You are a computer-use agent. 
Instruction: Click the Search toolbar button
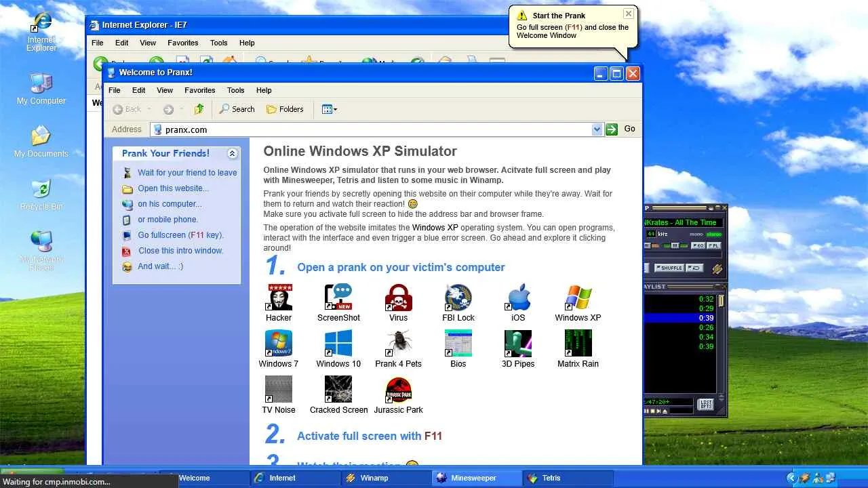coord(237,109)
